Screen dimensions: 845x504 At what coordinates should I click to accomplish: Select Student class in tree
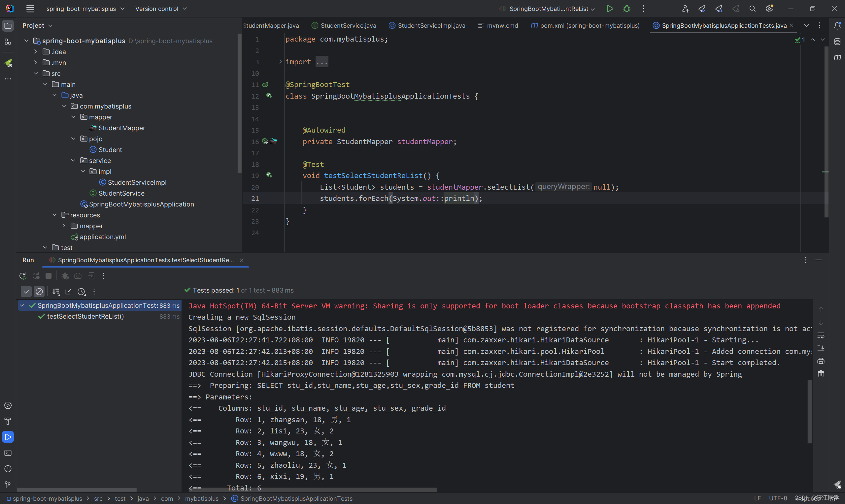tap(110, 149)
